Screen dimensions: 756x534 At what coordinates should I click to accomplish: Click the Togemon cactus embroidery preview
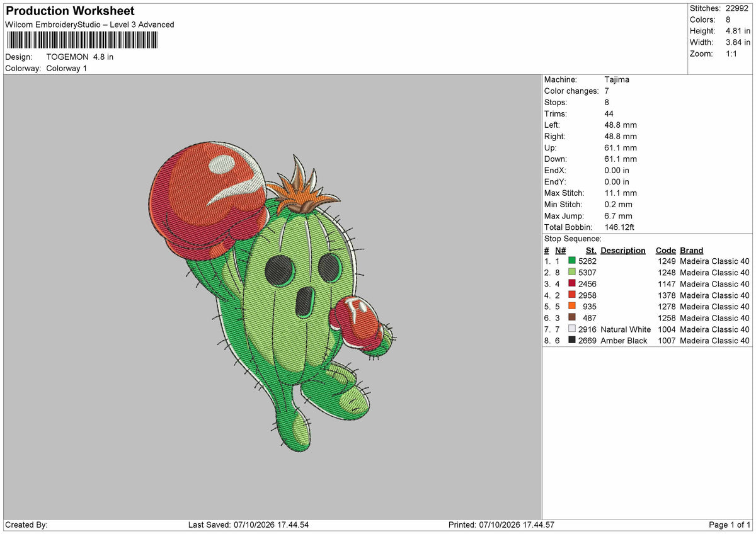click(x=272, y=296)
